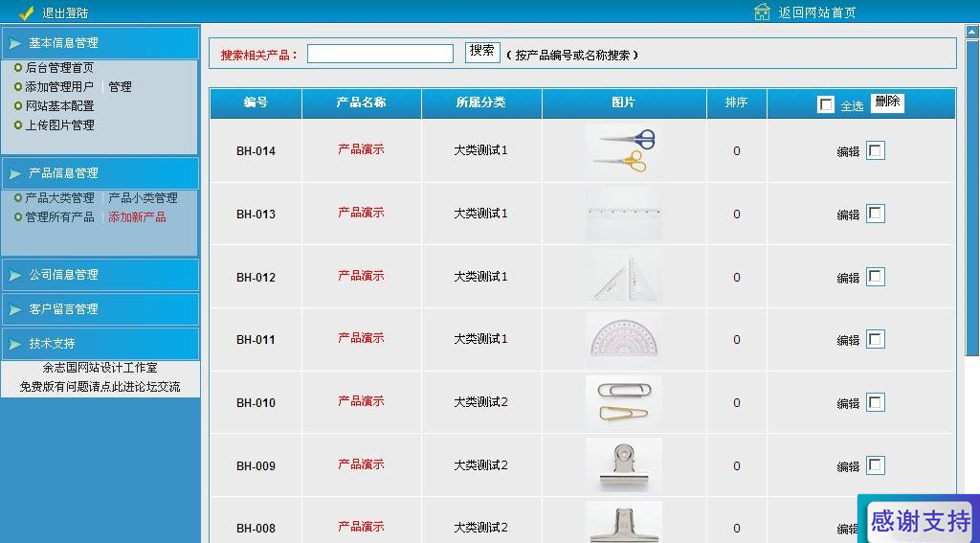Click 余志国网站设计工作室 link
The width and height of the screenshot is (980, 543).
coord(100,368)
